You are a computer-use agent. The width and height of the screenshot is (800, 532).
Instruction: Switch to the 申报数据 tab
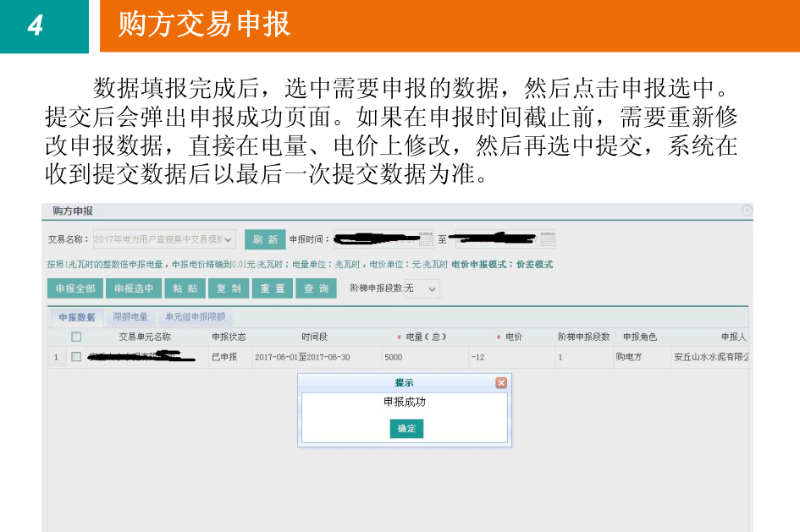[x=77, y=317]
